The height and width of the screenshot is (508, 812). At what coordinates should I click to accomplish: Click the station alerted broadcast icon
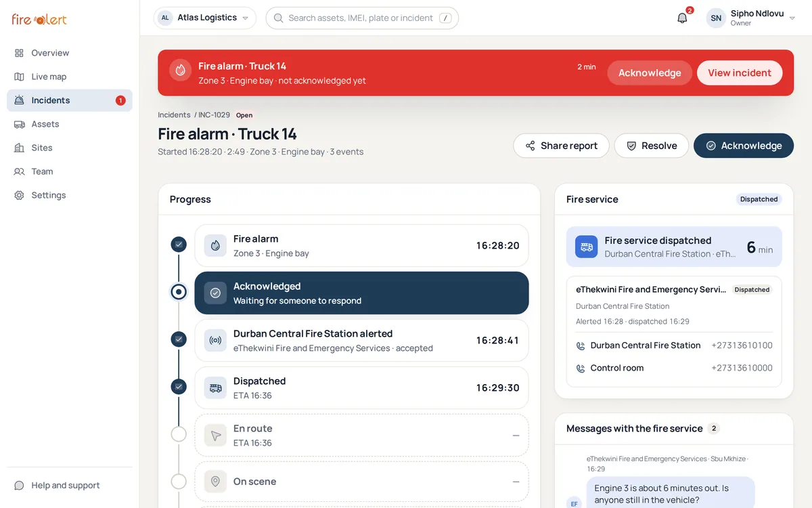[215, 341]
